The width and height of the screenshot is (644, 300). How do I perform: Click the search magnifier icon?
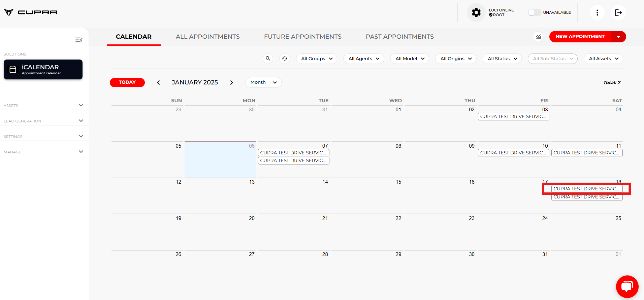pos(268,59)
